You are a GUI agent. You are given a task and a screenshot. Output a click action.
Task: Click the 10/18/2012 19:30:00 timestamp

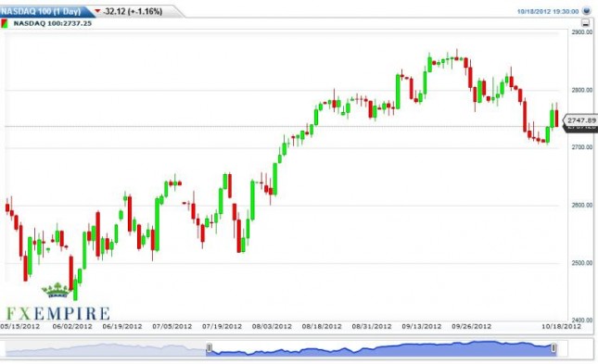coord(548,11)
